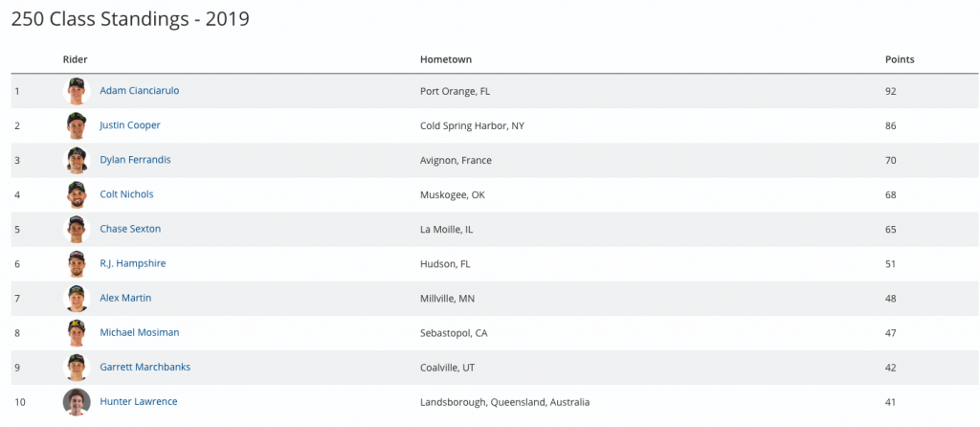980x427 pixels.
Task: Click R.J. Hampshire's avatar image
Action: pyautogui.click(x=77, y=263)
